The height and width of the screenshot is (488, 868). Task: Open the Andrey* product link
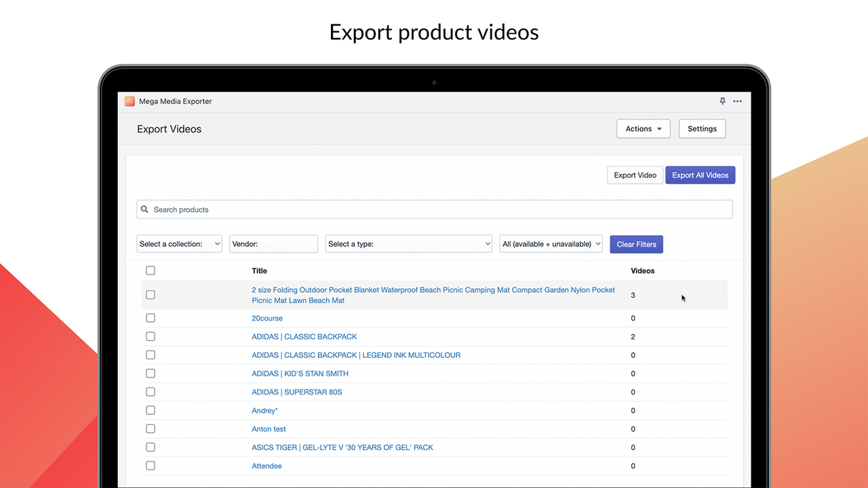(x=264, y=410)
